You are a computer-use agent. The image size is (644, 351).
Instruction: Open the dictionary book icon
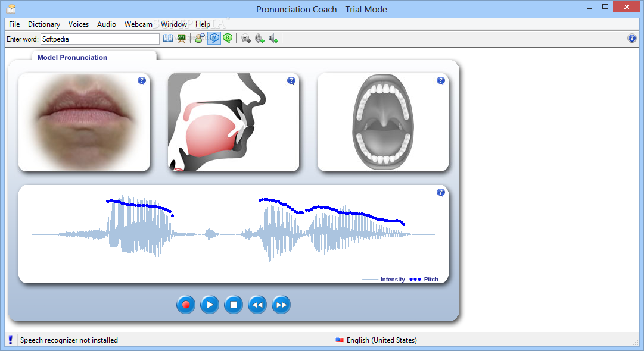[x=168, y=39]
